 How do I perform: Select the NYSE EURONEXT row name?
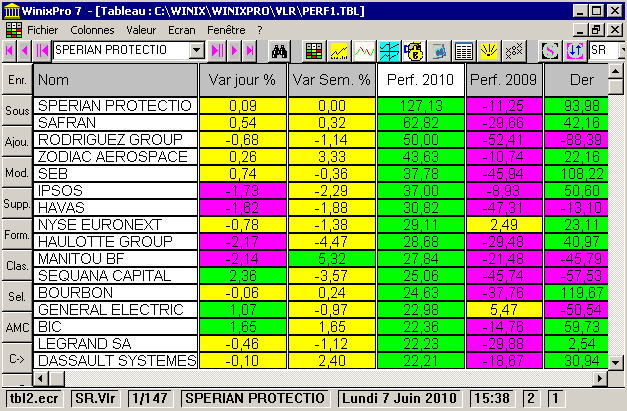point(116,225)
